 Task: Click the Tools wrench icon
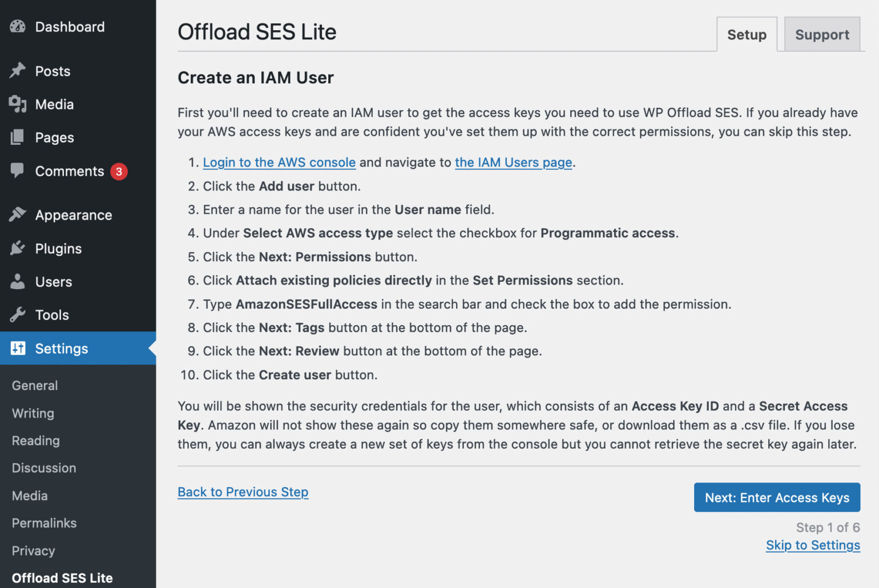pos(18,314)
